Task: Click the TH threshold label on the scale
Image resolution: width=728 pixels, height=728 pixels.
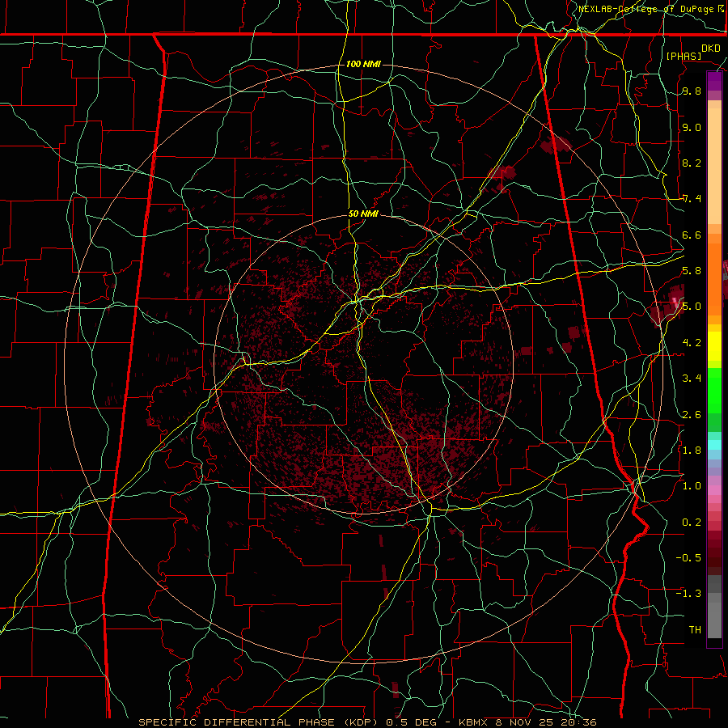Action: point(695,630)
